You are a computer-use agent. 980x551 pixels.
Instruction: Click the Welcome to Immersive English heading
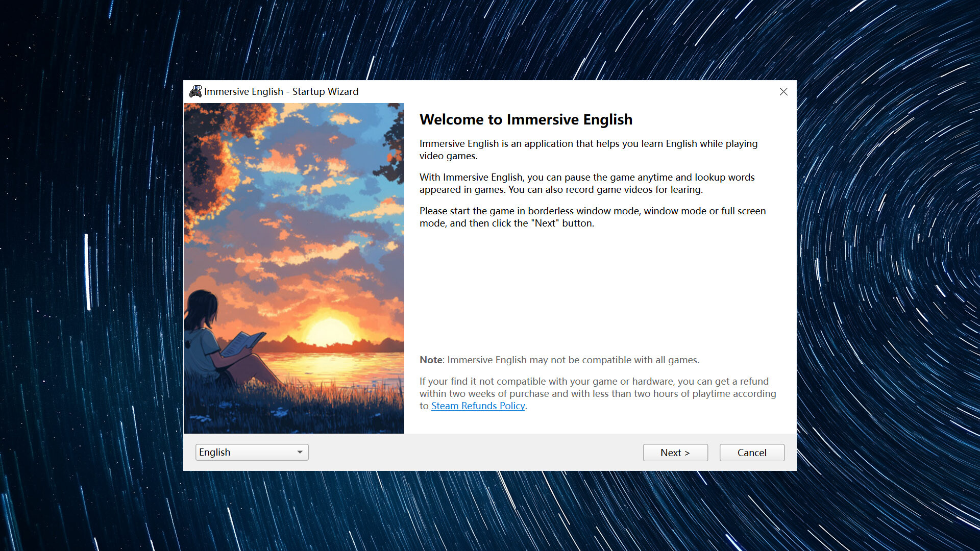(525, 119)
